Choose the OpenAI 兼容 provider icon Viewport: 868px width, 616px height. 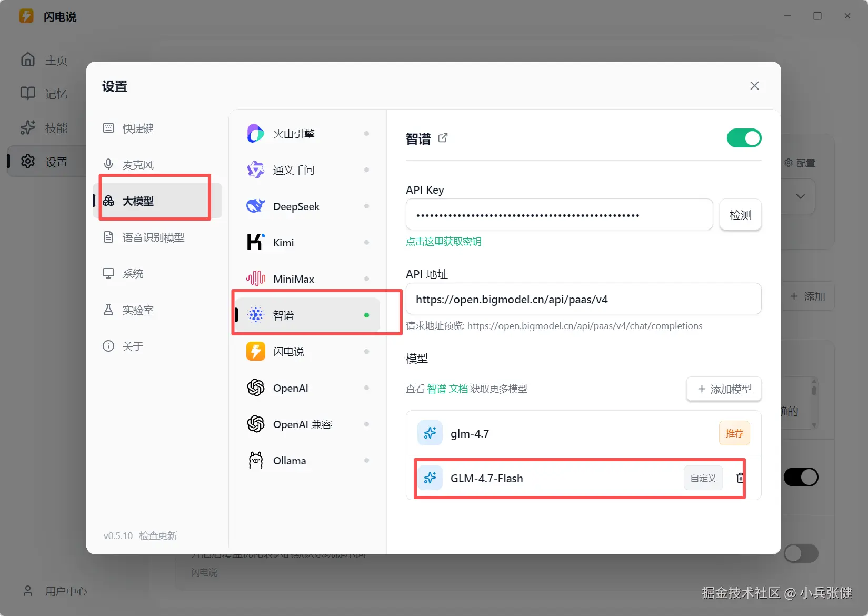pos(256,424)
